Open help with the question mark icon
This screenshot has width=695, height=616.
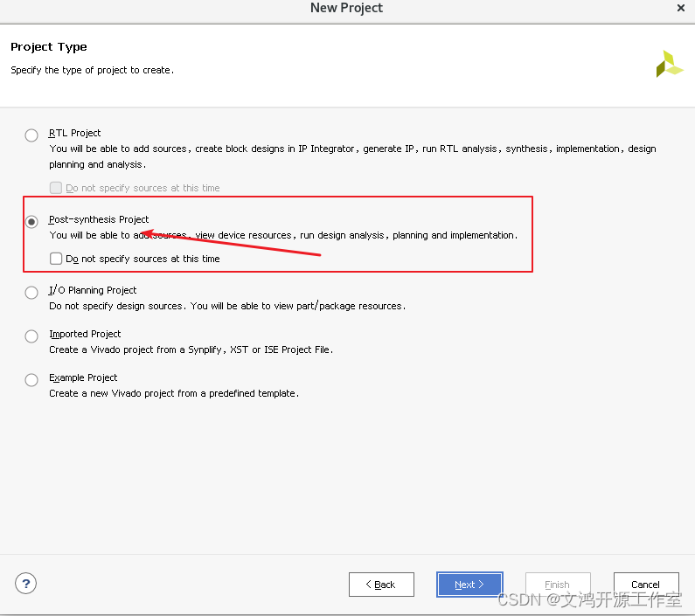coord(25,584)
